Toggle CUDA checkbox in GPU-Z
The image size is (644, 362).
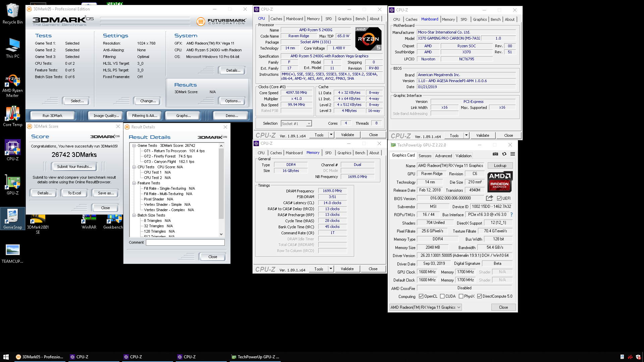[x=442, y=296]
